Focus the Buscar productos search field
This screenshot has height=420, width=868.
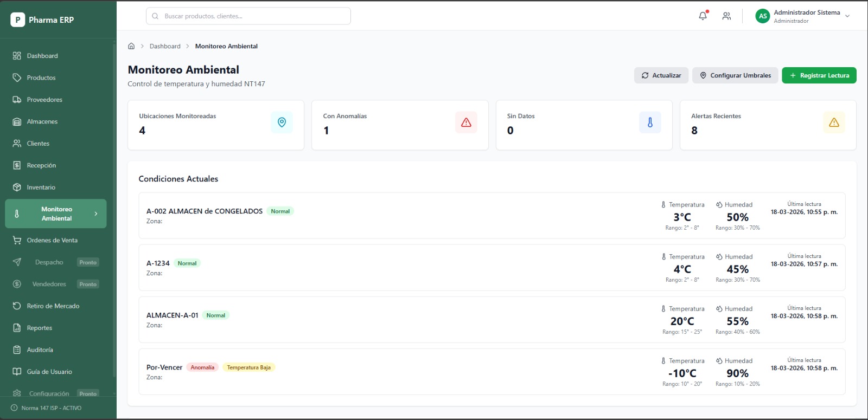coord(248,16)
